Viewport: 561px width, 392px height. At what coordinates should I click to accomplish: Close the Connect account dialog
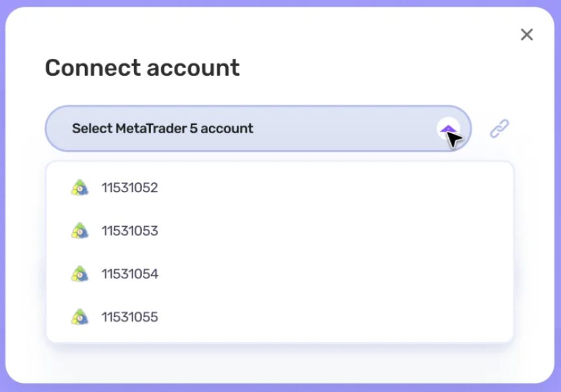526,35
